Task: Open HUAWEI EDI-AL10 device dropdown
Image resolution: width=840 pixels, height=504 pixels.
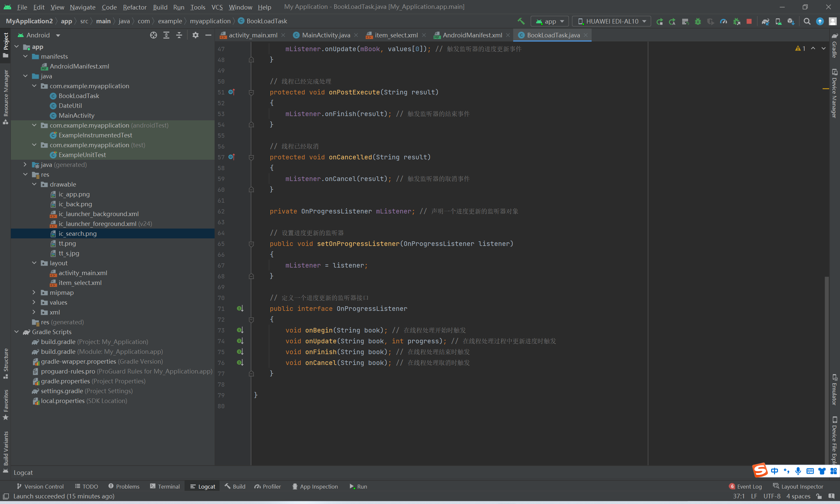Action: [612, 21]
